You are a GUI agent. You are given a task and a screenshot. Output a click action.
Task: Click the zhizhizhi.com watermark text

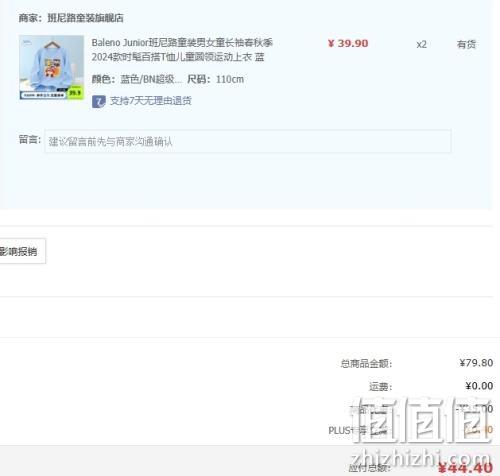pyautogui.click(x=421, y=459)
